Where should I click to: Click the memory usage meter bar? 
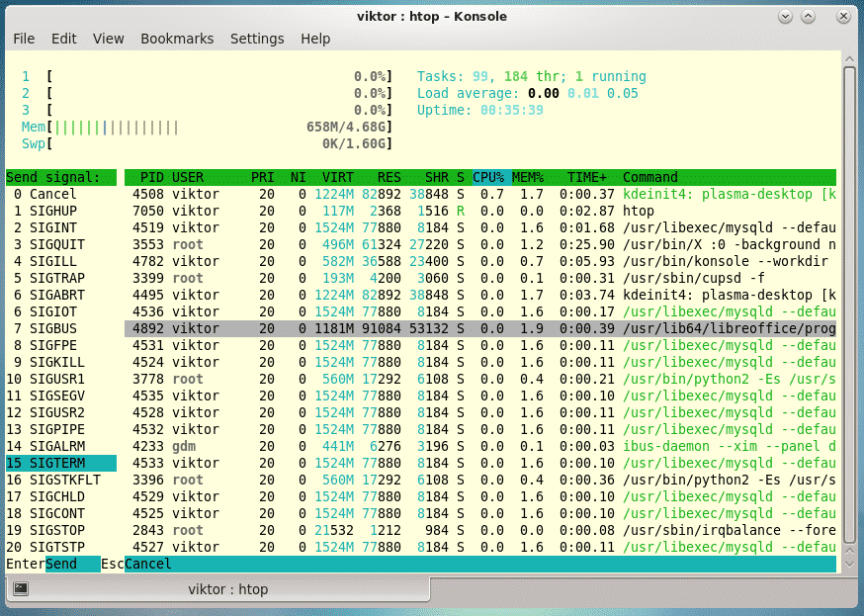tap(217, 127)
